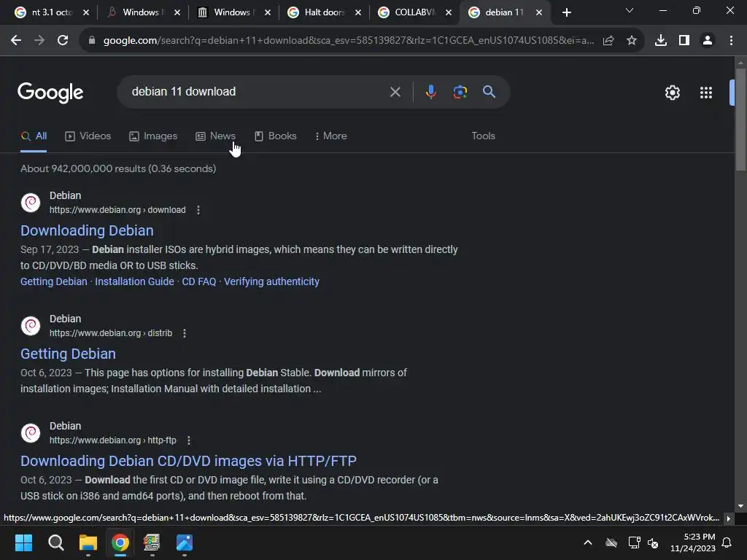
Task: Open the clock and calendar flyout
Action: tap(693, 542)
